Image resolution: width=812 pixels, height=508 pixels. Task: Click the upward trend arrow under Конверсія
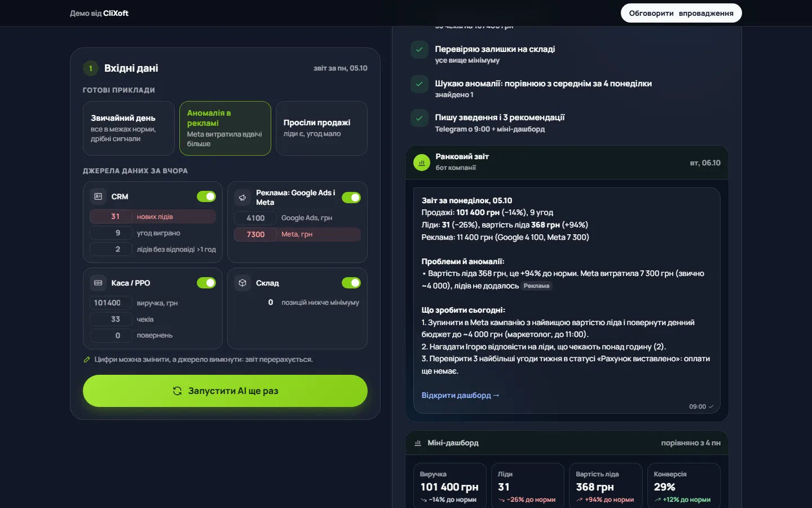(657, 500)
